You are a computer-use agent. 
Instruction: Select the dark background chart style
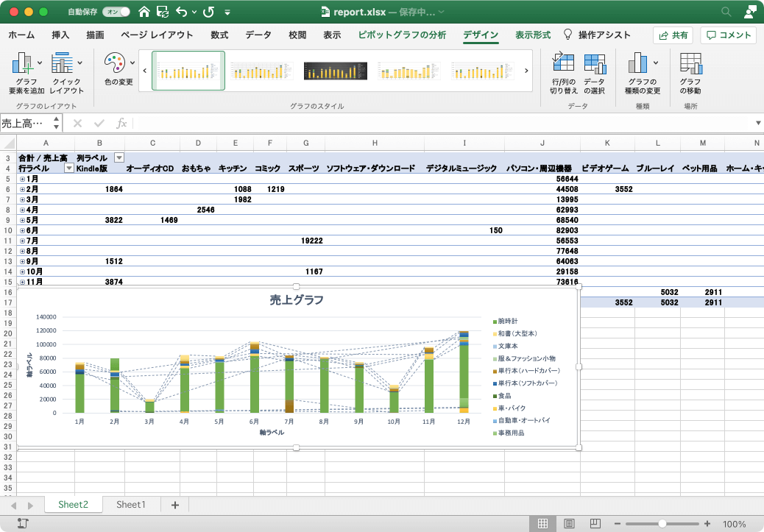tap(335, 71)
